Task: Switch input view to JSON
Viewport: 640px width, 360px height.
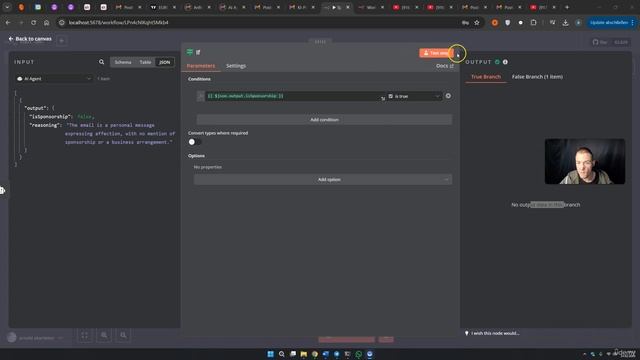Action: click(164, 62)
